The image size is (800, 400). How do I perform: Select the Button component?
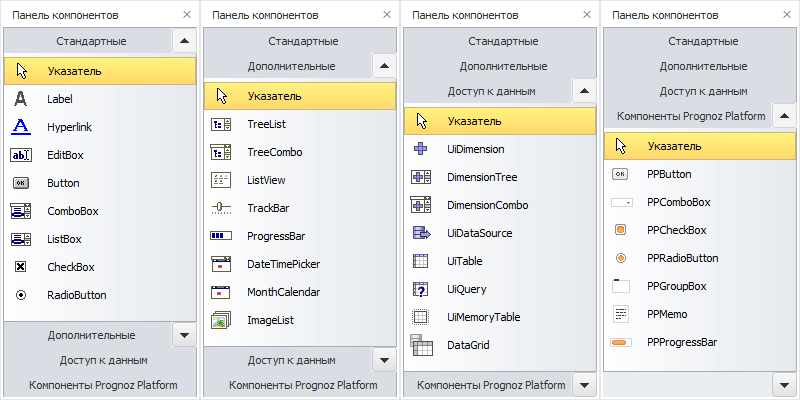tap(63, 183)
